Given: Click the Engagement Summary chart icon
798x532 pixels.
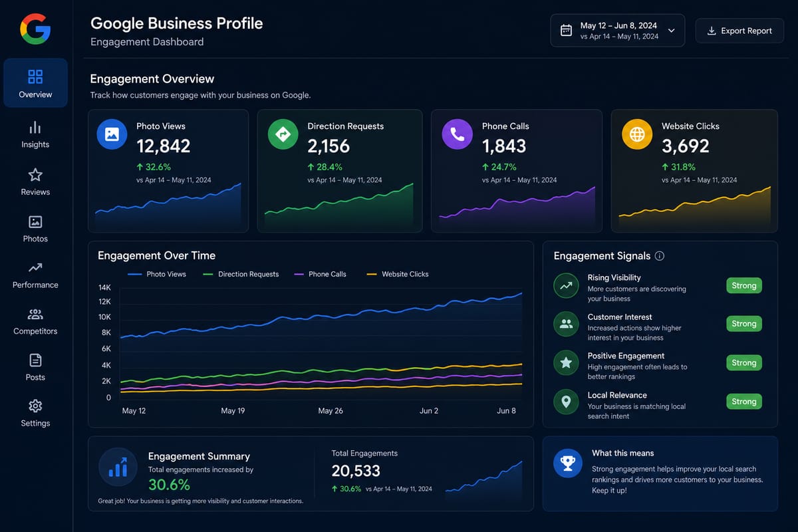Looking at the screenshot, I should pyautogui.click(x=118, y=467).
